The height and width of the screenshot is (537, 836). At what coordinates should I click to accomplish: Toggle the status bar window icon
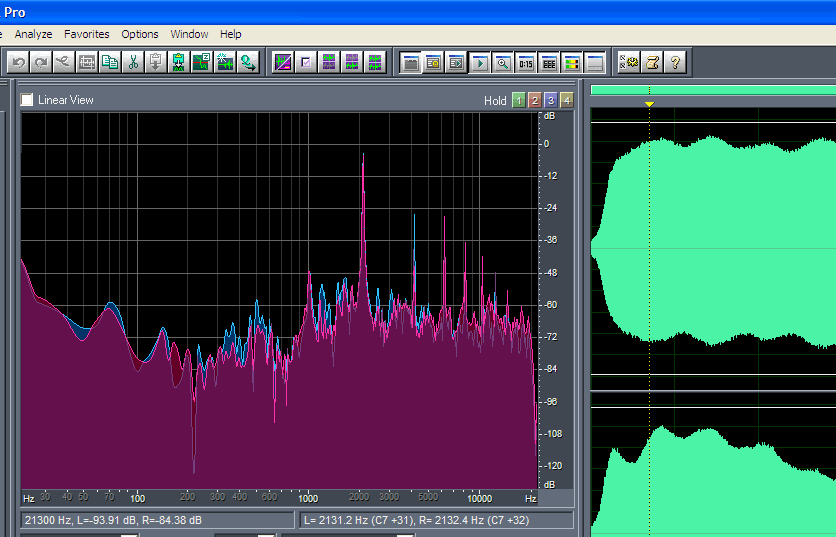[x=594, y=62]
